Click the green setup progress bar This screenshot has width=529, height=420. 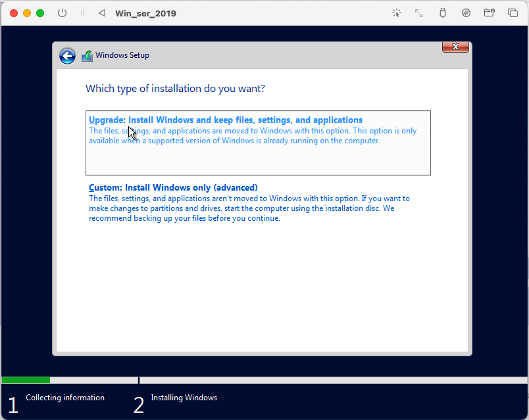26,380
